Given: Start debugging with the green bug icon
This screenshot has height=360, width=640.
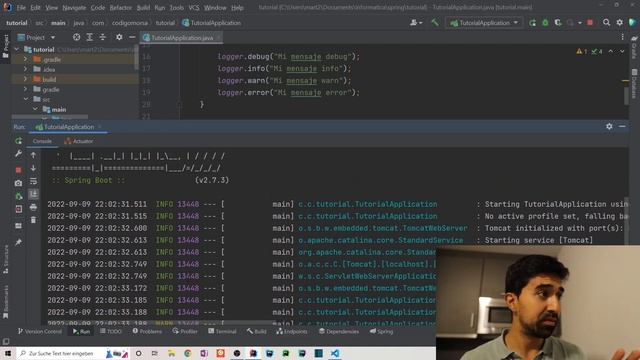Looking at the screenshot, I should click(x=545, y=23).
